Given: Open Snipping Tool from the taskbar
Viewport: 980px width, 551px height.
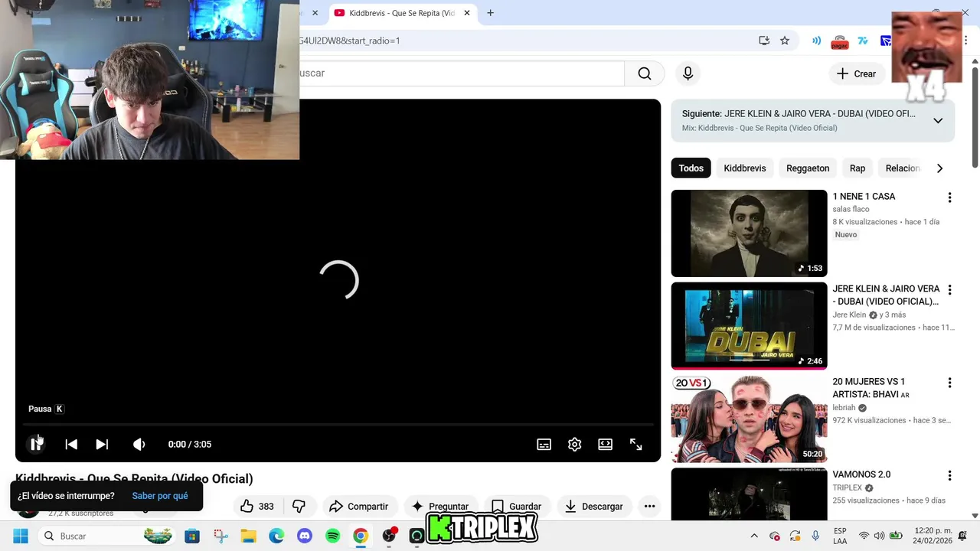Looking at the screenshot, I should (x=220, y=536).
